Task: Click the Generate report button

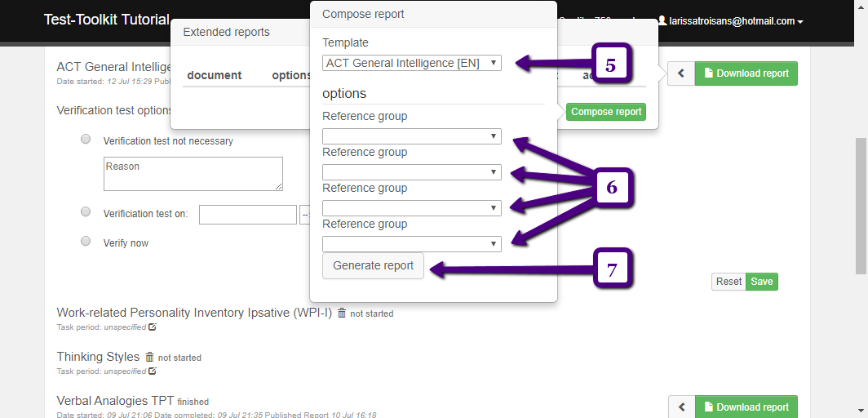Action: click(373, 266)
